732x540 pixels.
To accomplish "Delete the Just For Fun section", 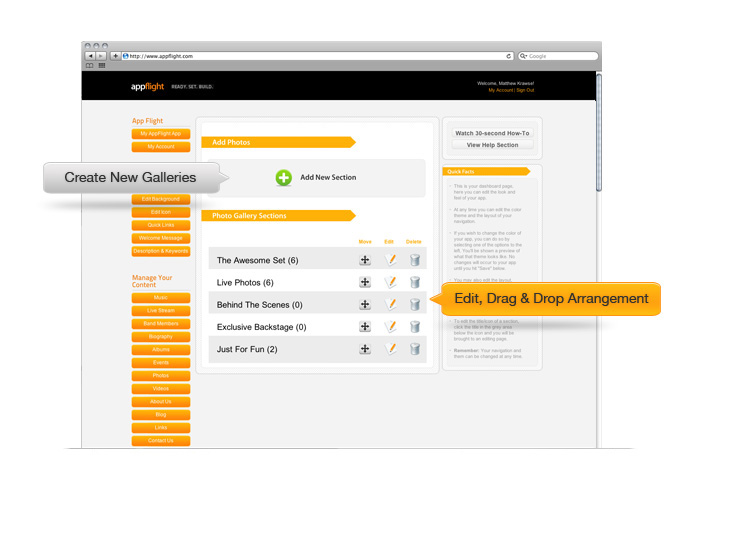I will (415, 349).
